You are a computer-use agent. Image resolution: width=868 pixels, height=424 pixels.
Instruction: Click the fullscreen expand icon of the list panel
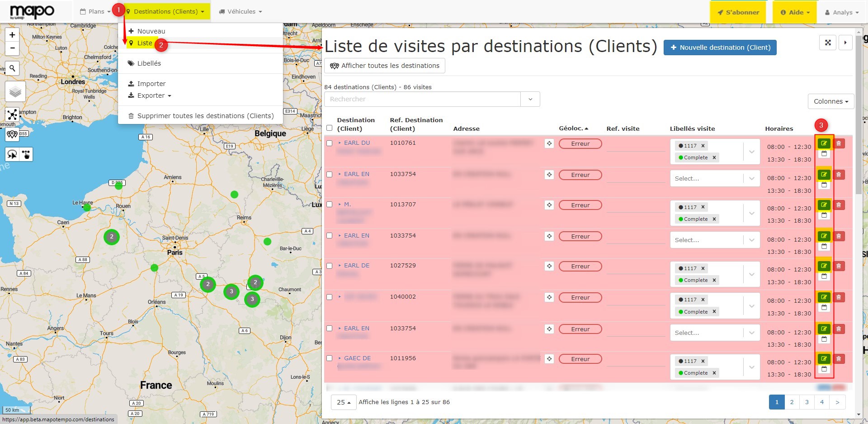tap(828, 43)
